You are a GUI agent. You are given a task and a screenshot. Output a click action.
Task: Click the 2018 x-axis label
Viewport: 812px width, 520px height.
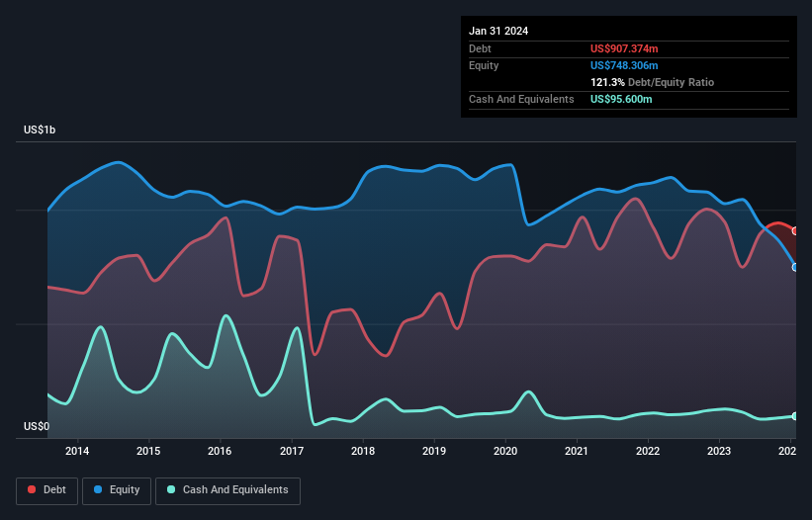363,451
